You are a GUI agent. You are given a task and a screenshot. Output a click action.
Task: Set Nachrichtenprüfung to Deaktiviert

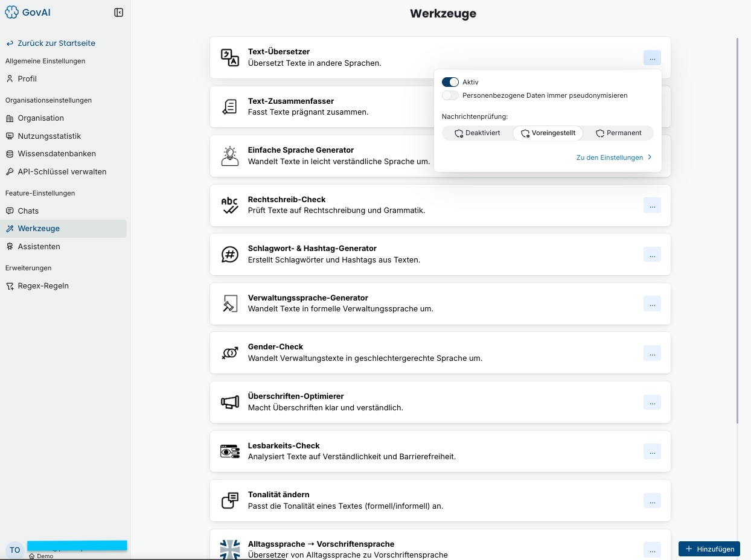(478, 133)
